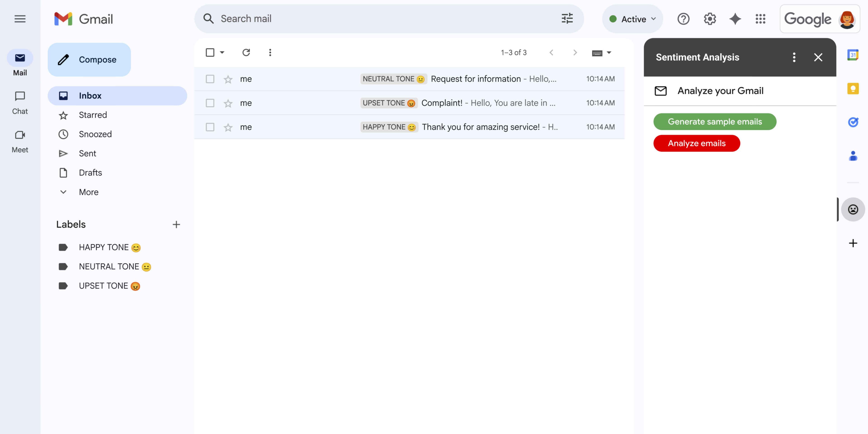This screenshot has height=434, width=868.
Task: Open search options filter icon
Action: [567, 19]
